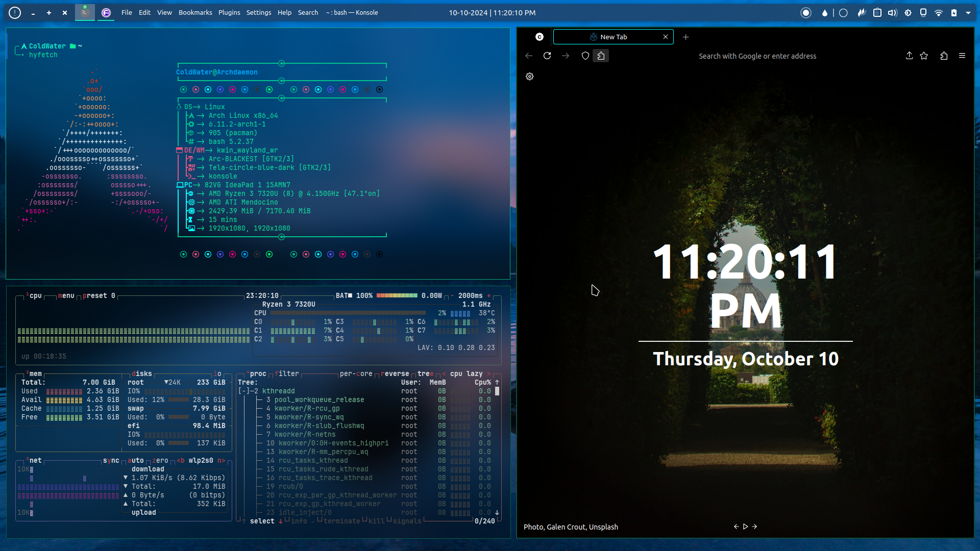This screenshot has height=551, width=980.
Task: Open the extensions icon beside hamburger menu
Action: [x=944, y=56]
